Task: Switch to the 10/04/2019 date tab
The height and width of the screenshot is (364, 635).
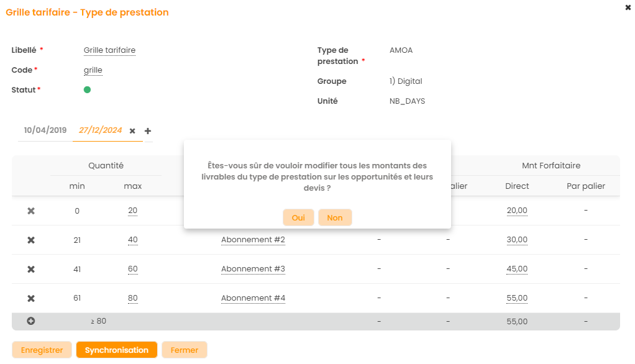Action: (45, 130)
